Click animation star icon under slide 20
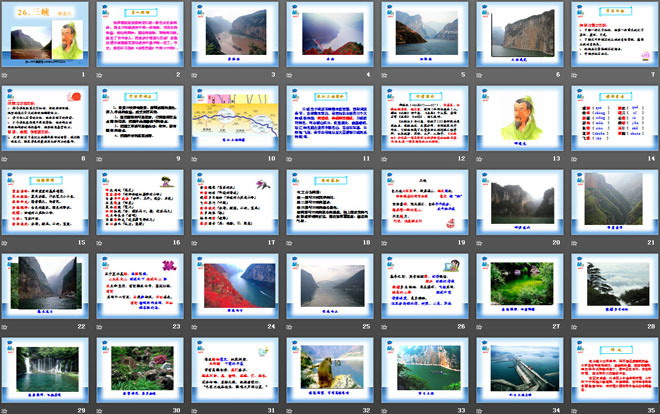This screenshot has width=660, height=414. coord(479,243)
